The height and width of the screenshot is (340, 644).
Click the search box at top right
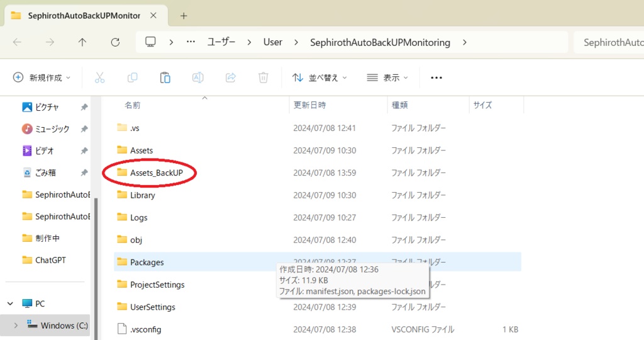pos(609,42)
